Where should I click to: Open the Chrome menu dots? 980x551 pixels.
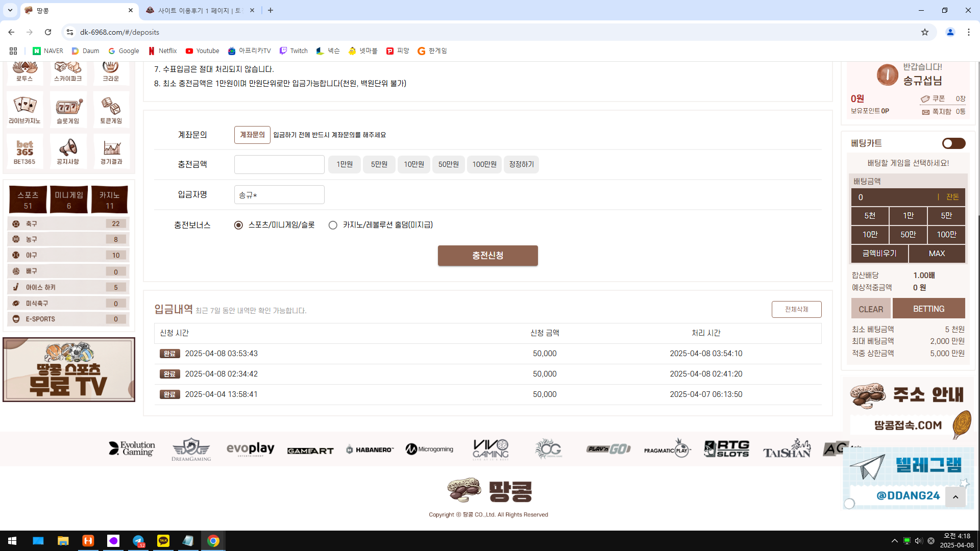tap(969, 32)
